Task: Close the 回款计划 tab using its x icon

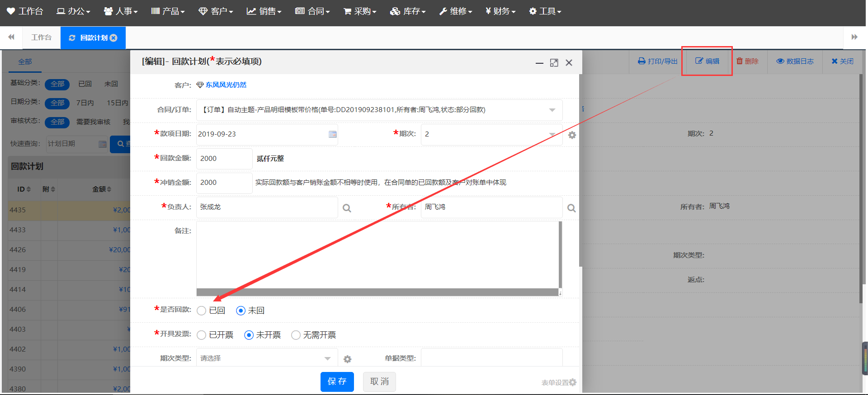Action: (113, 38)
